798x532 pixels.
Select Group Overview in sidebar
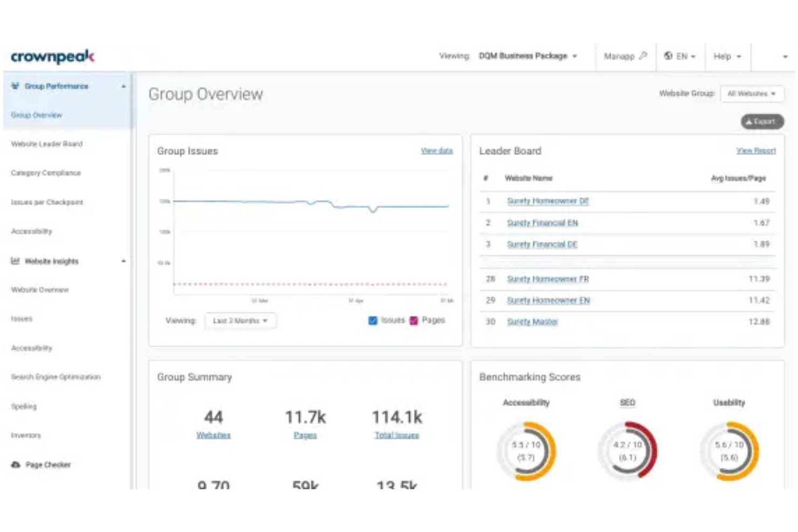click(x=37, y=115)
